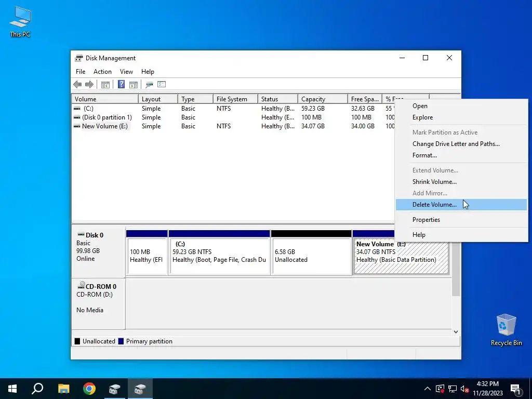Sort by the Volume column header
The image size is (532, 399).
click(x=105, y=99)
